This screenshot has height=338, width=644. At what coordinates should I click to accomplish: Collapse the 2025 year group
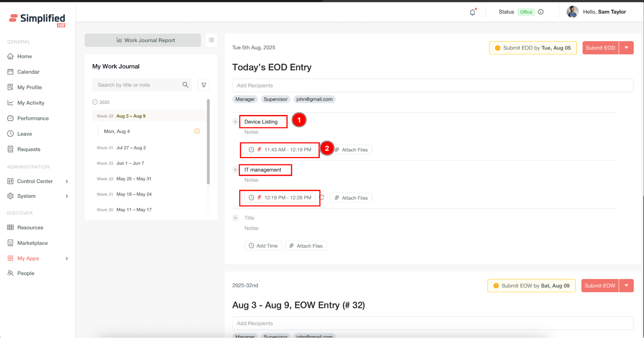click(x=95, y=102)
